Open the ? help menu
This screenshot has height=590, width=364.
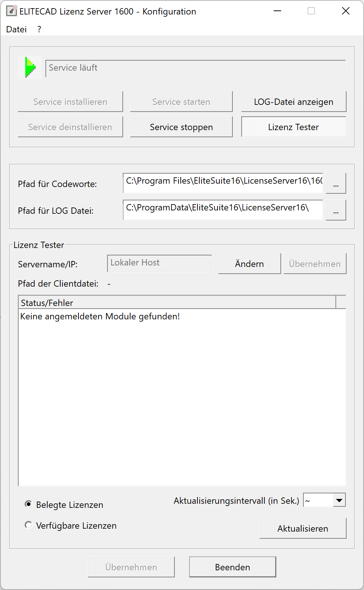coord(39,29)
